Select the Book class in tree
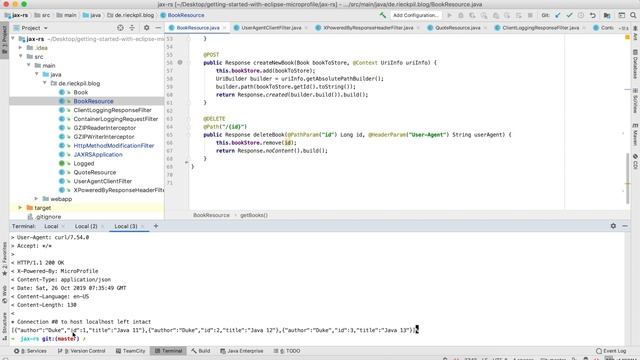 click(x=80, y=92)
